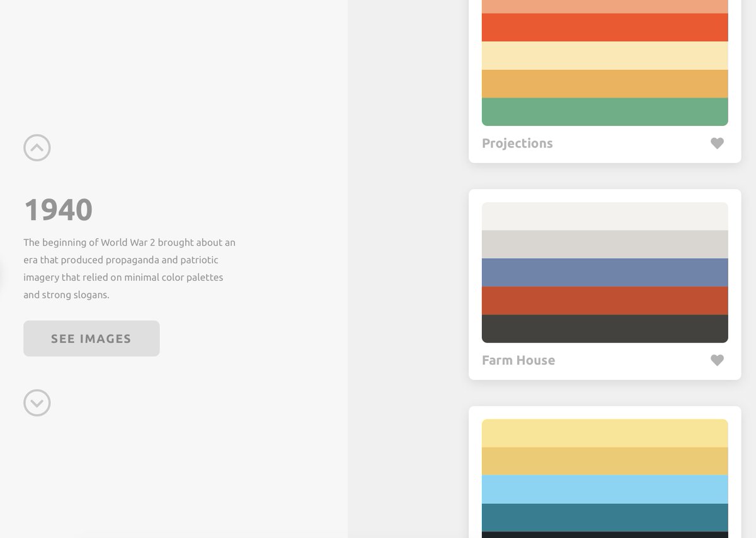Select the 1940 decade heading
The width and height of the screenshot is (756, 538).
click(59, 210)
